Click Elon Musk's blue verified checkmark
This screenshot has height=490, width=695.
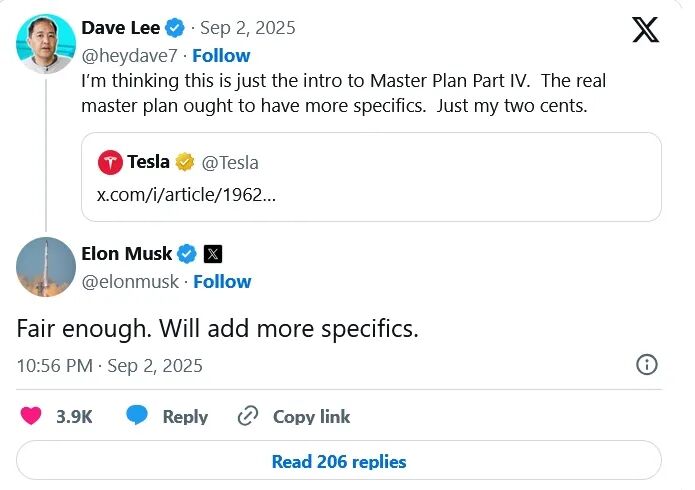pyautogui.click(x=188, y=254)
